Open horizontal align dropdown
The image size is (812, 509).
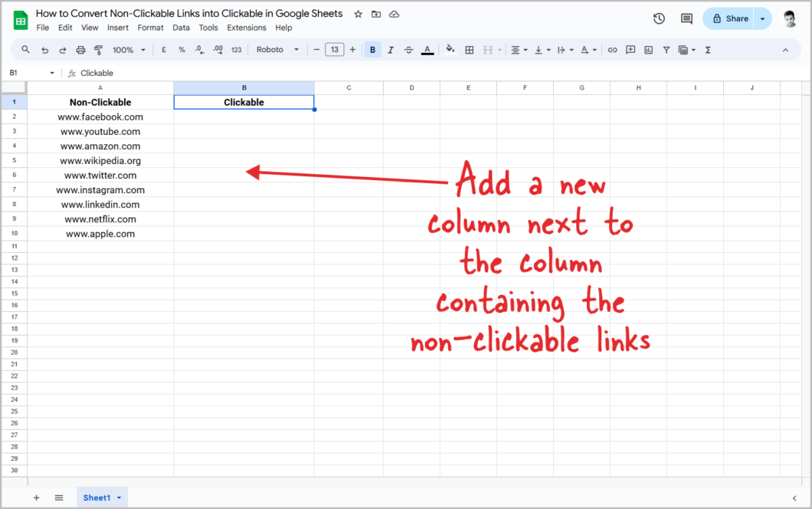(x=519, y=50)
